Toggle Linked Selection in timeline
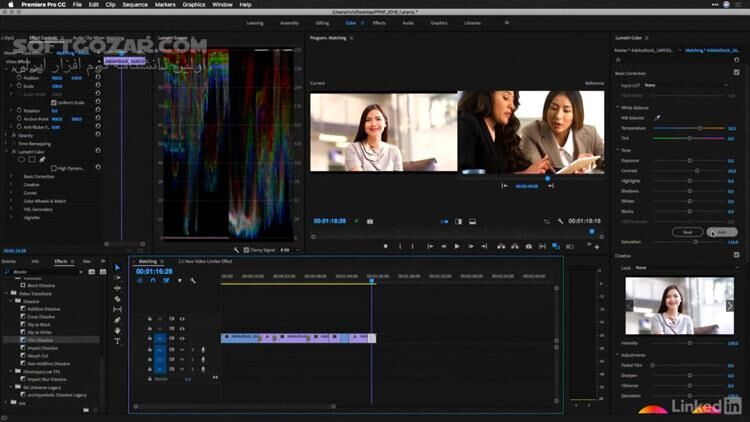Image resolution: width=750 pixels, height=422 pixels. click(x=166, y=280)
